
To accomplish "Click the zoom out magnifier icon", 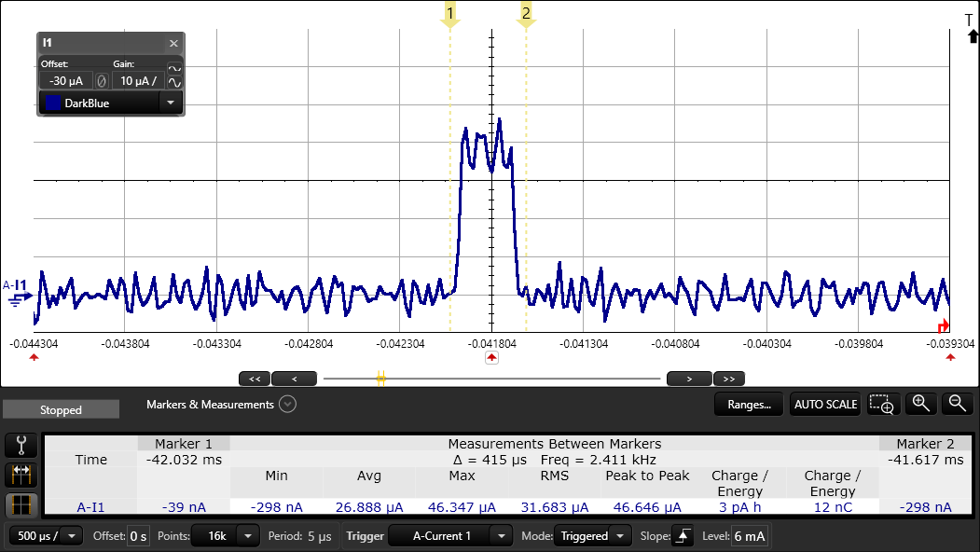I will (x=956, y=404).
